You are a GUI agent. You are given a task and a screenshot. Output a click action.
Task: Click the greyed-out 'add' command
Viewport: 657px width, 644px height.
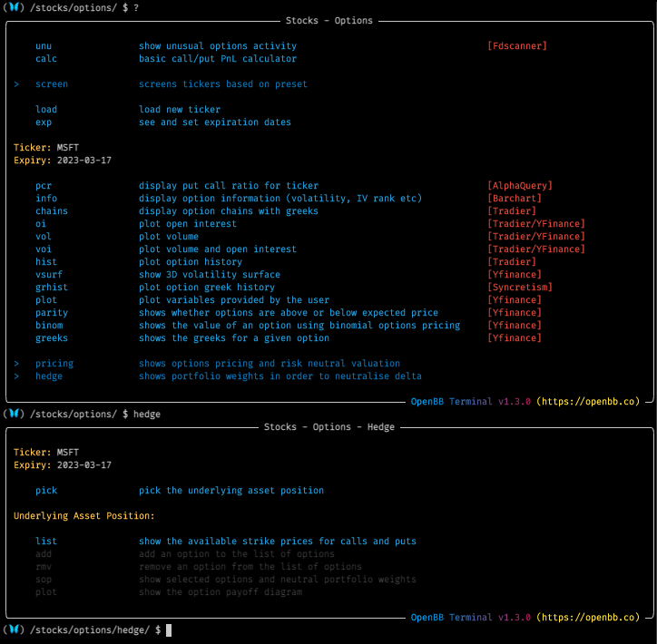tap(44, 553)
